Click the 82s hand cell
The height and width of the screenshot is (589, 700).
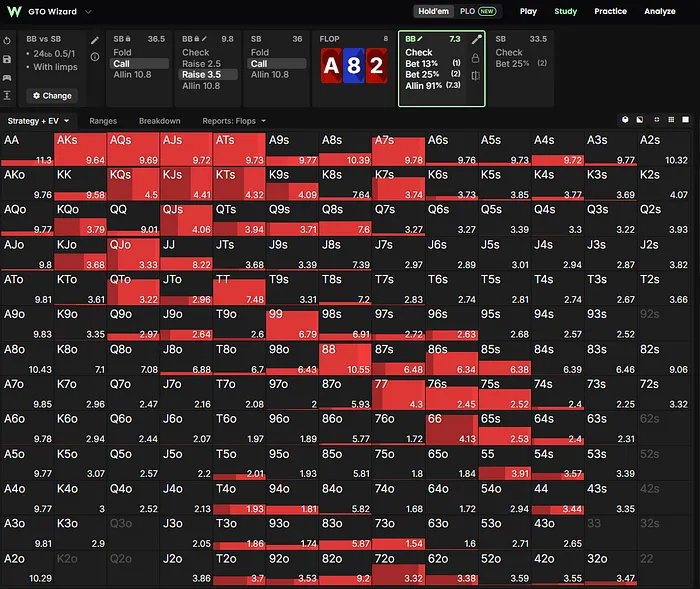(x=663, y=359)
